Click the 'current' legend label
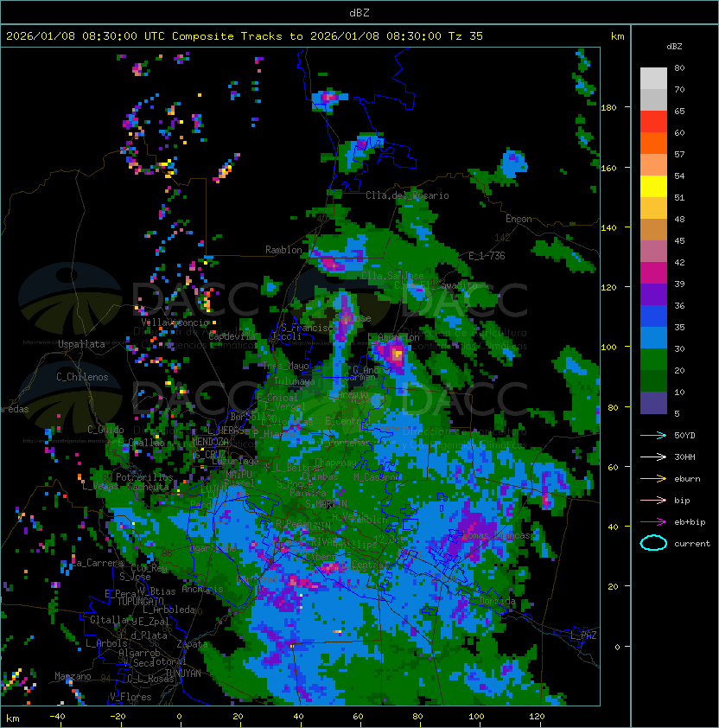719x728 pixels. [x=692, y=544]
